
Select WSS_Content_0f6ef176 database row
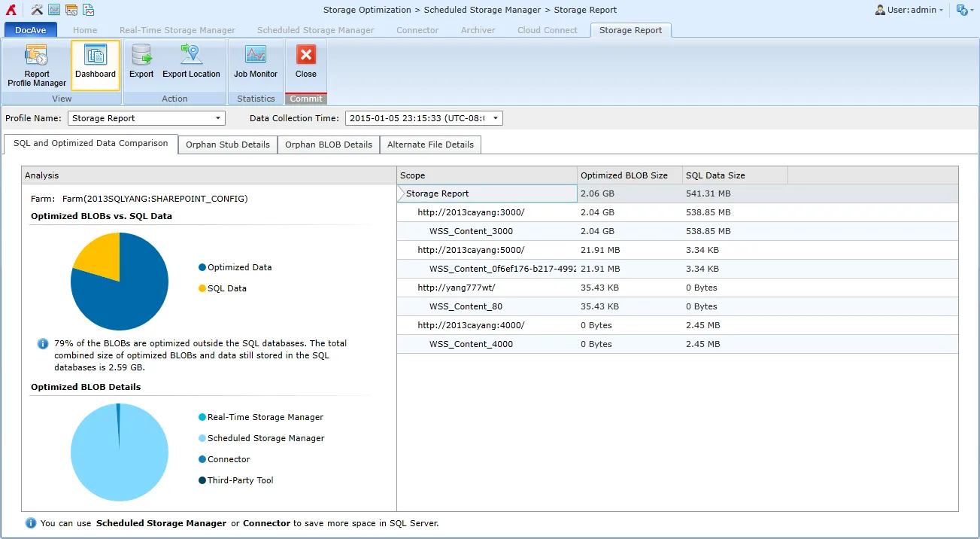(x=678, y=269)
